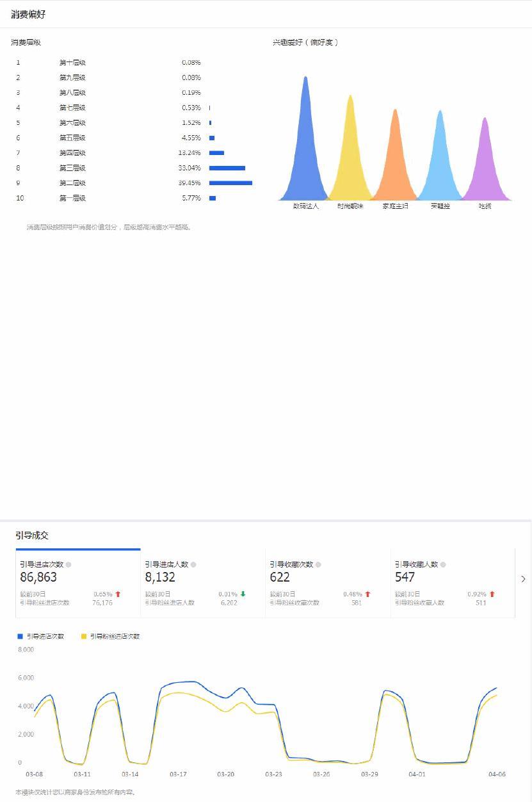This screenshot has width=532, height=802.
Task: Click the 76,176 fan visits value
Action: coord(102,603)
